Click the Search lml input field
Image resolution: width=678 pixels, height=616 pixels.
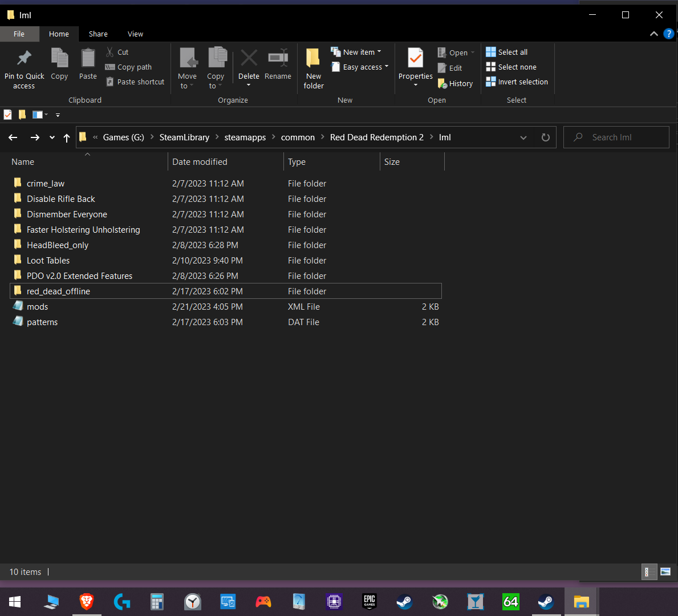click(622, 137)
